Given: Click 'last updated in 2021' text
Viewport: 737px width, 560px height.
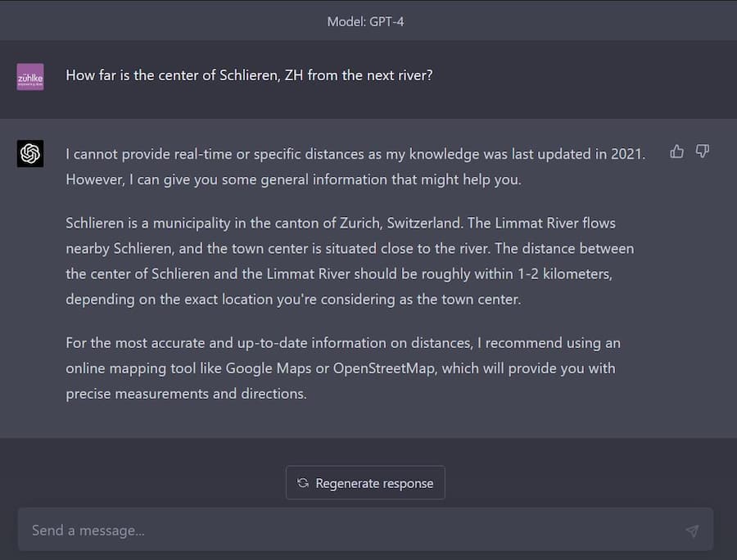Looking at the screenshot, I should tap(577, 153).
